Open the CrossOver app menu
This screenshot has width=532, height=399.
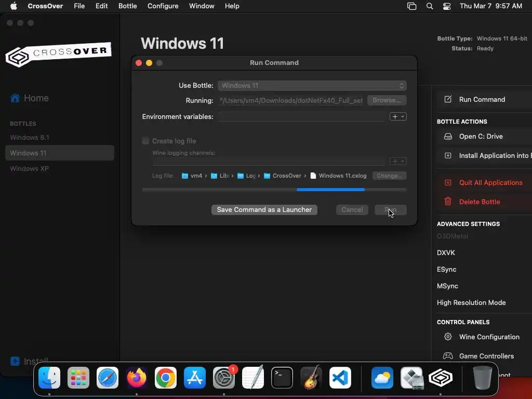[45, 6]
